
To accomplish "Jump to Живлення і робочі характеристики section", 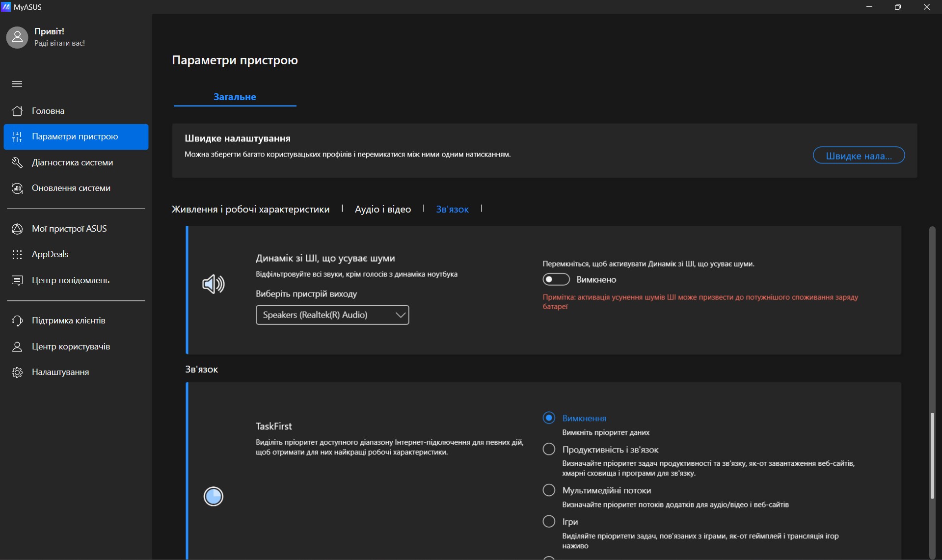I will (250, 209).
